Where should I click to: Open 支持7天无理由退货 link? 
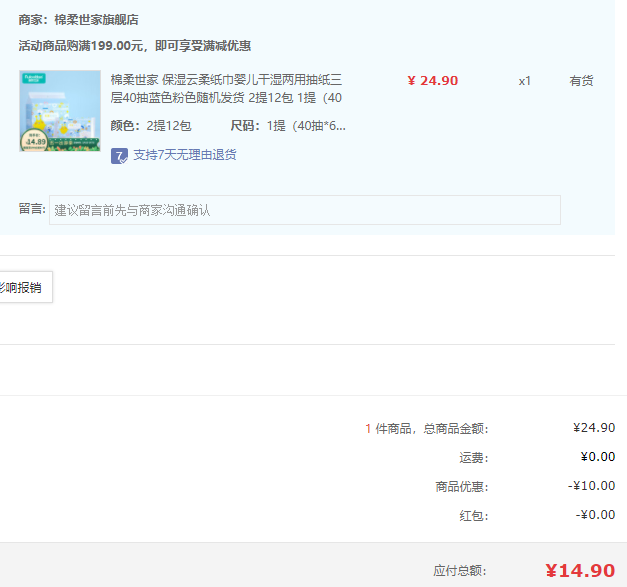click(185, 155)
